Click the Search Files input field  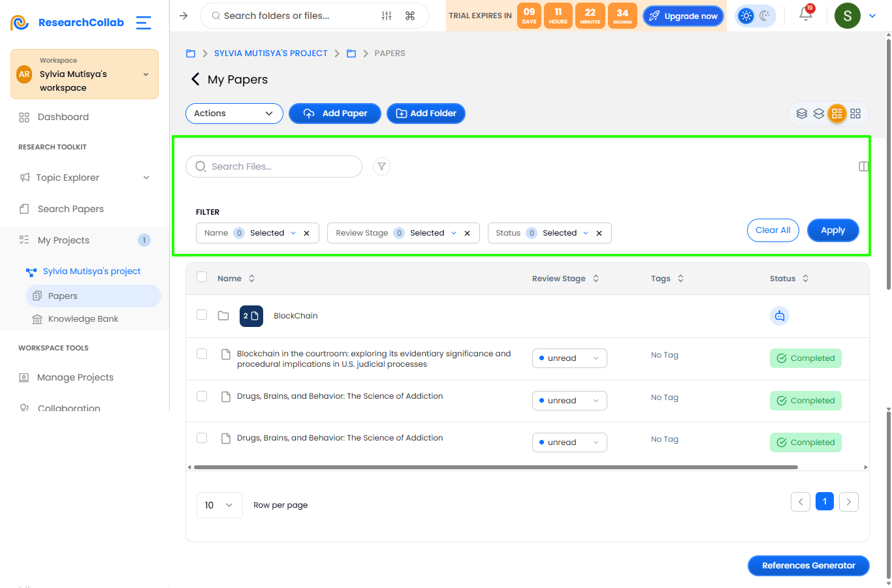click(274, 166)
